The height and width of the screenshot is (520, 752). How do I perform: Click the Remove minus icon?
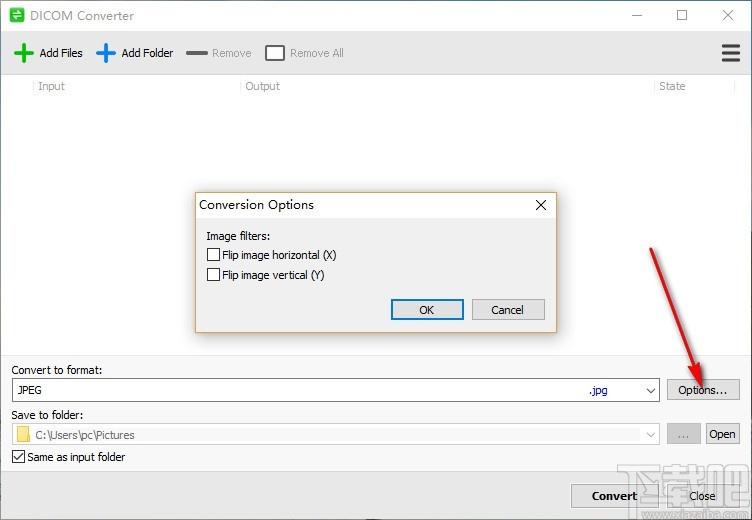coord(197,53)
